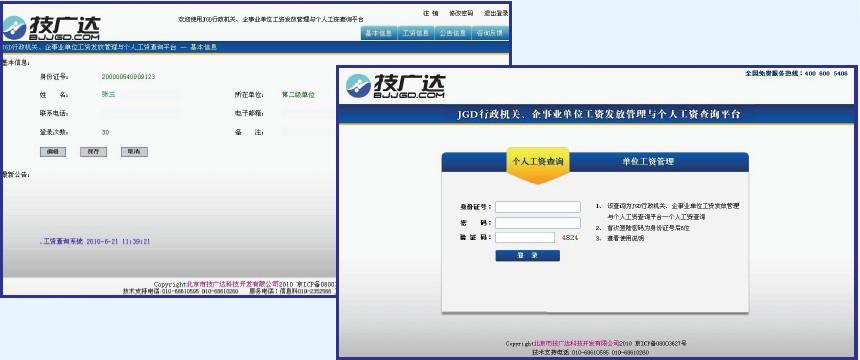This screenshot has width=860, height=360.
Task: Click the 4824 captcha code image
Action: coord(570,238)
